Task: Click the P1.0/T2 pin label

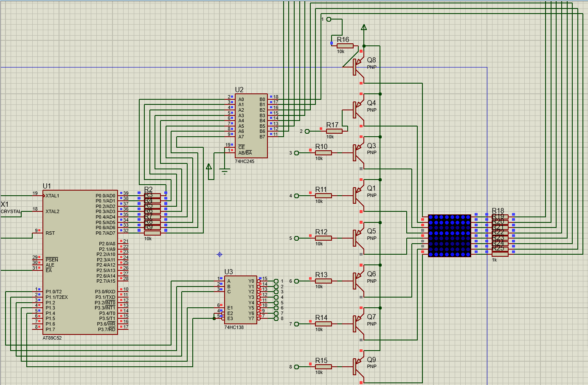Action: coord(53,292)
